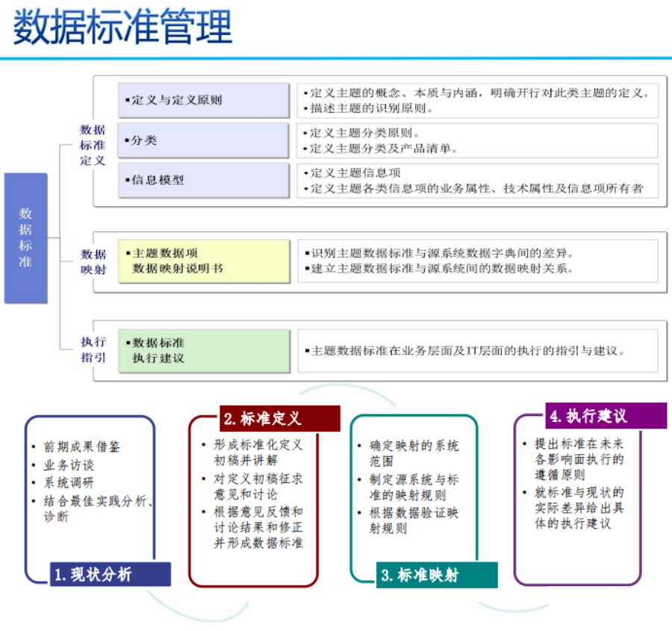Click bullet 确定映射的系统范围
672x631 pixels.
click(x=414, y=453)
